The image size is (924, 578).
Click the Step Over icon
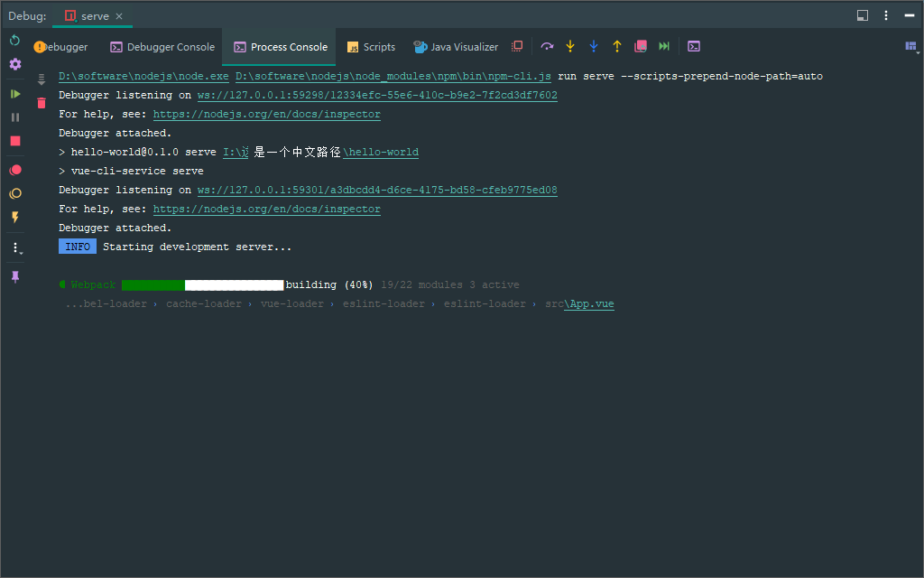(548, 46)
